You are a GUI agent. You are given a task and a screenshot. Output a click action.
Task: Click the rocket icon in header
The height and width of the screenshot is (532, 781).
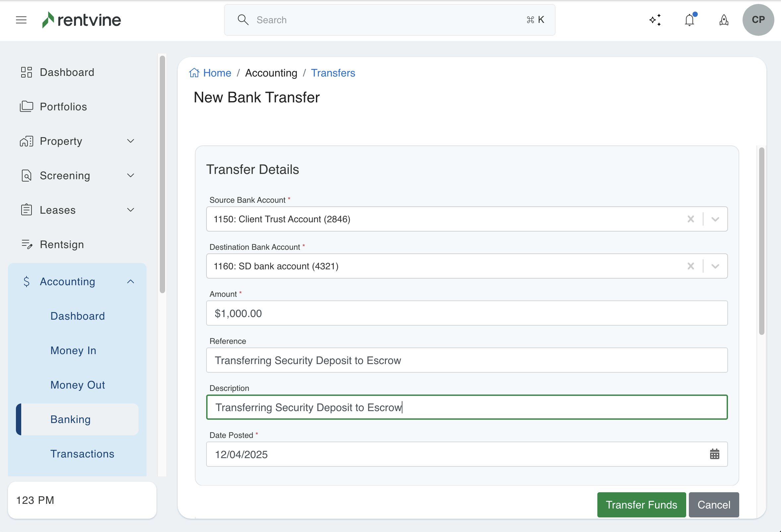724,20
